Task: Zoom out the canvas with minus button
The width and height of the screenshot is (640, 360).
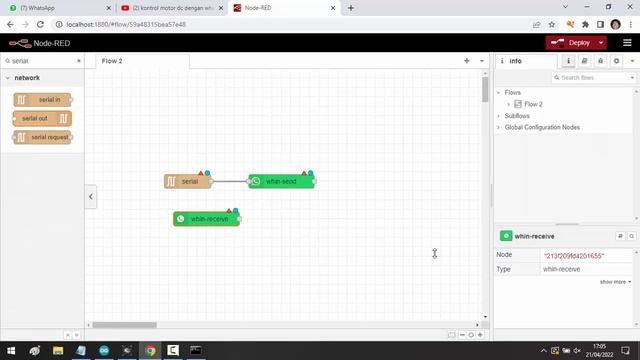Action: click(x=462, y=335)
